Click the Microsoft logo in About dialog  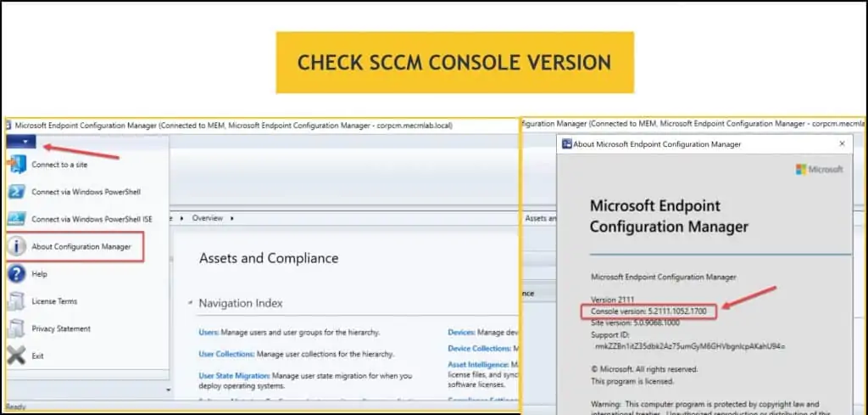tap(820, 170)
